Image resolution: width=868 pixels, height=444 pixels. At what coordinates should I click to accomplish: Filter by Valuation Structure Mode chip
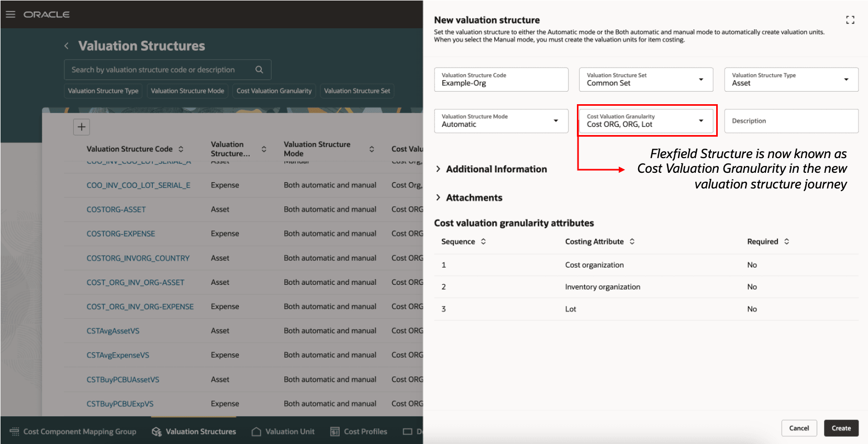[x=187, y=91]
